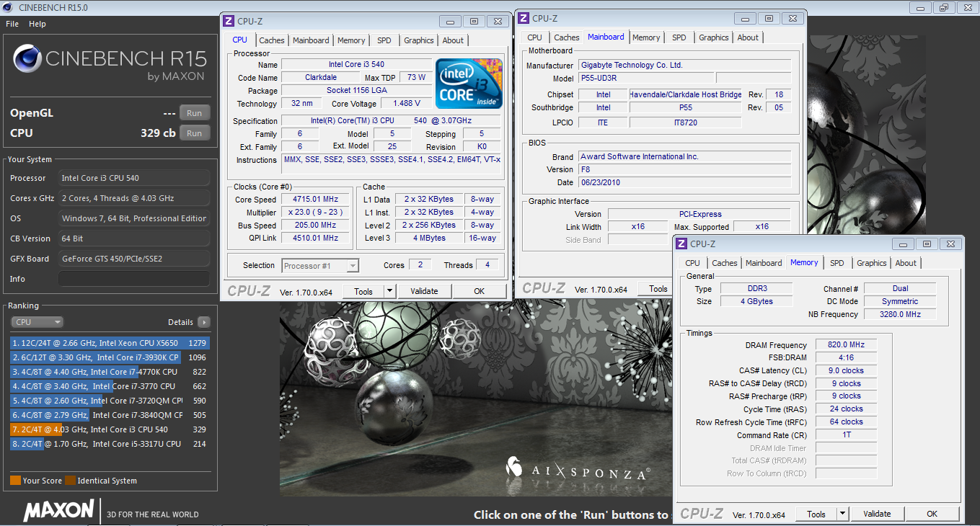Screen dimensions: 980x526
Task: Switch to Mainboard tab in CPU window
Action: 311,40
